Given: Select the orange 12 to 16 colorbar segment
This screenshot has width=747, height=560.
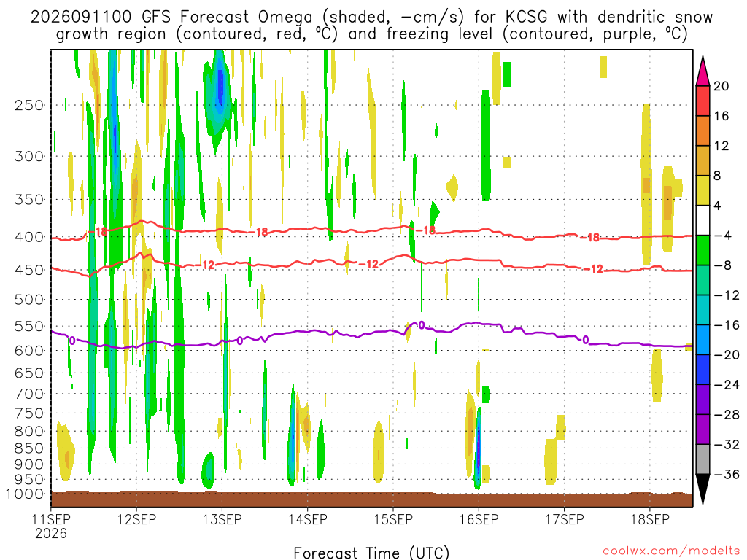Looking at the screenshot, I should 703,131.
